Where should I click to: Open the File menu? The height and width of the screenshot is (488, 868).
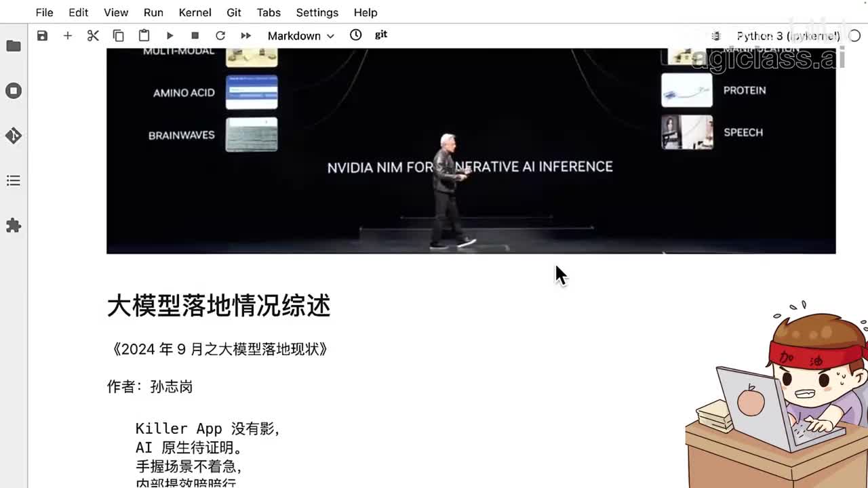tap(44, 12)
